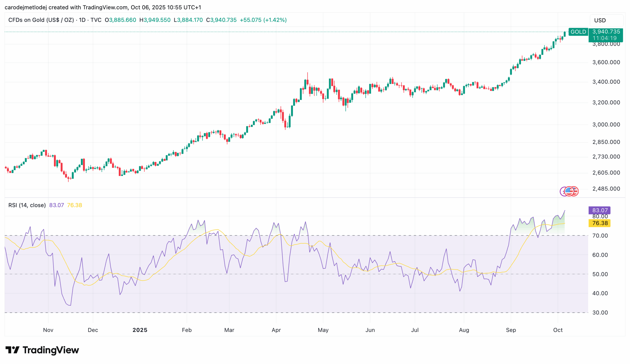The width and height of the screenshot is (630, 364).
Task: Click the Mar label on time axis
Action: click(x=229, y=330)
